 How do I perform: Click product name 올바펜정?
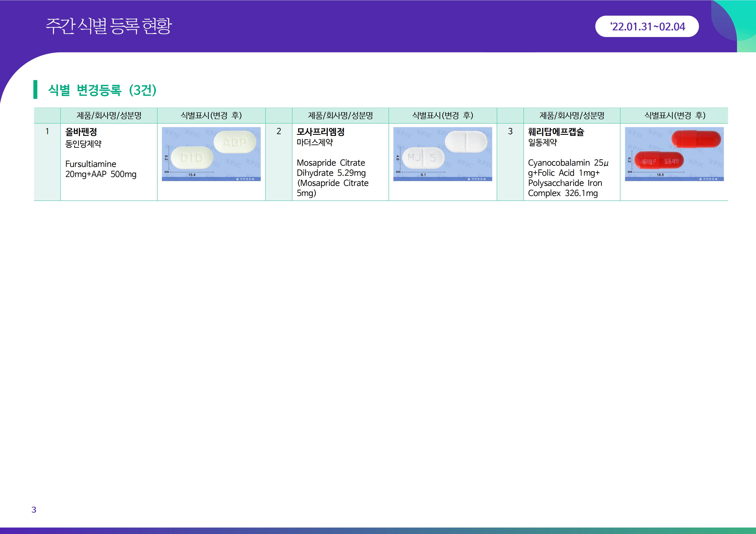pos(81,132)
